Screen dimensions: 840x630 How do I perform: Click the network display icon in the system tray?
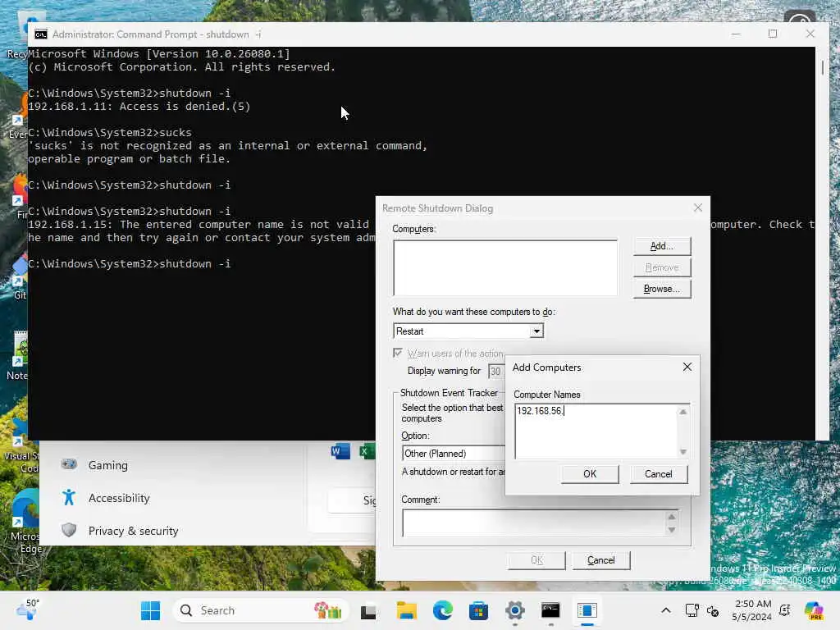(x=692, y=610)
